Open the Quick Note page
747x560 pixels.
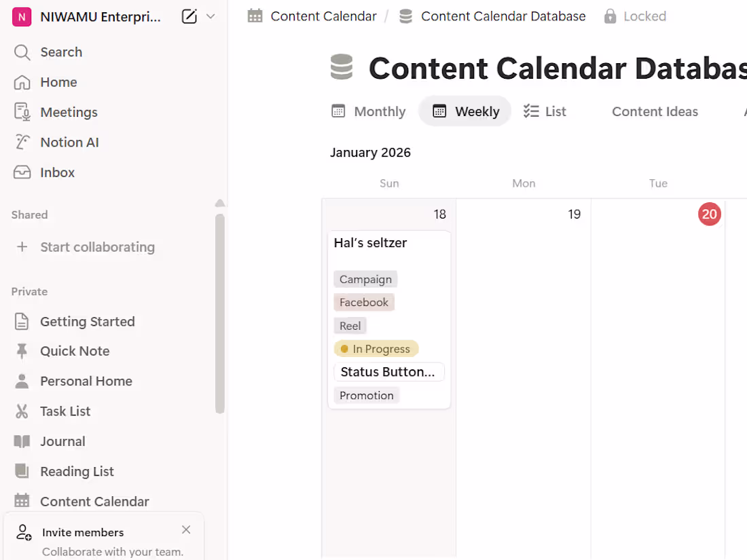pyautogui.click(x=75, y=351)
